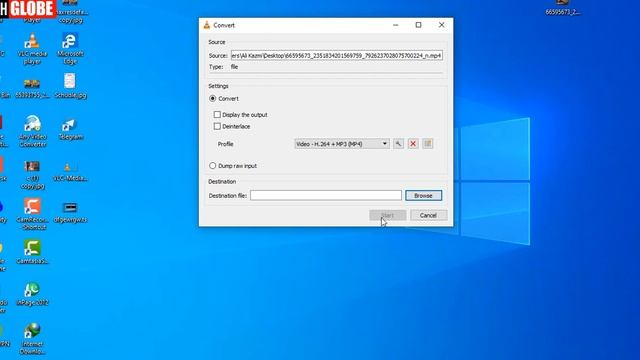Image resolution: width=640 pixels, height=360 pixels.
Task: Click the greyed-out Start button
Action: [387, 215]
